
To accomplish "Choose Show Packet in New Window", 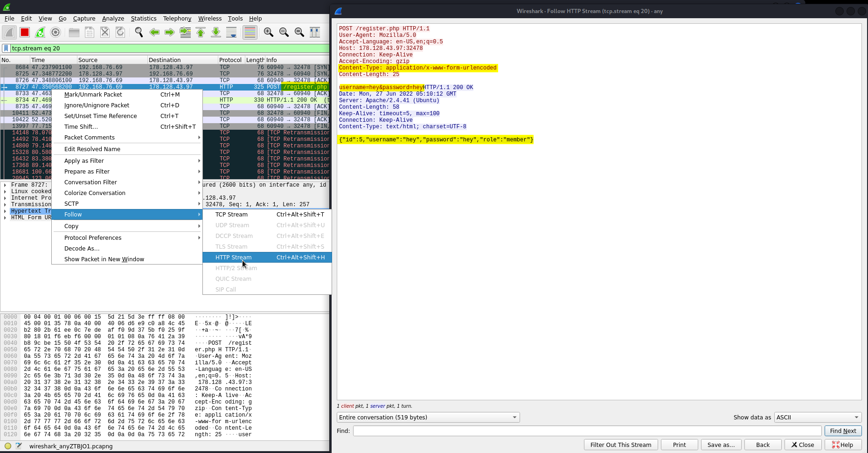I will tap(127, 259).
